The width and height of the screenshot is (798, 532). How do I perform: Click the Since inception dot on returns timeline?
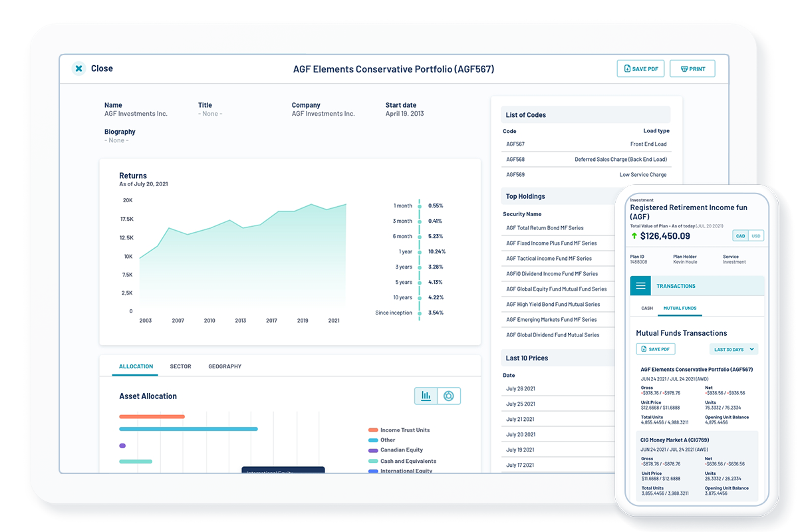420,313
